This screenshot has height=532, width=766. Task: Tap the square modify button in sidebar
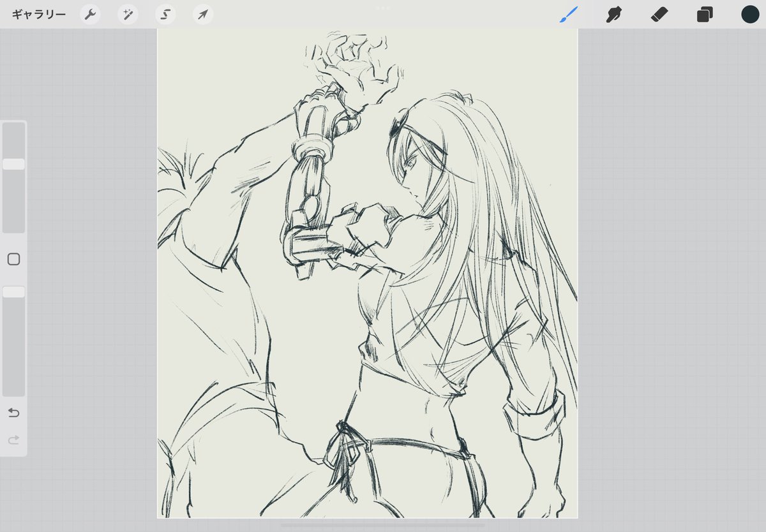[x=13, y=260]
